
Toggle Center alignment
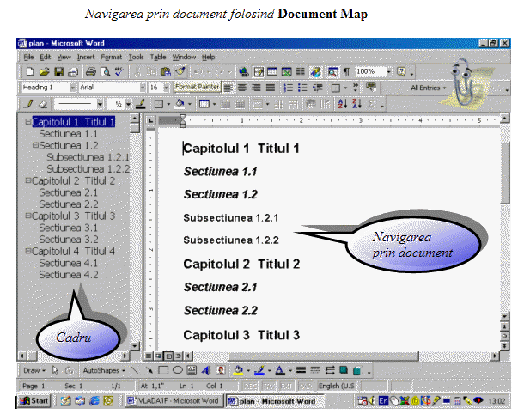(x=242, y=88)
